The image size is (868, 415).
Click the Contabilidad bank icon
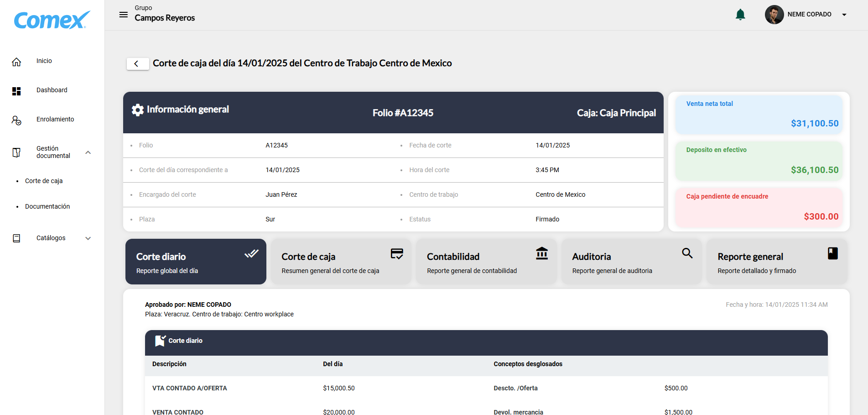[542, 253]
